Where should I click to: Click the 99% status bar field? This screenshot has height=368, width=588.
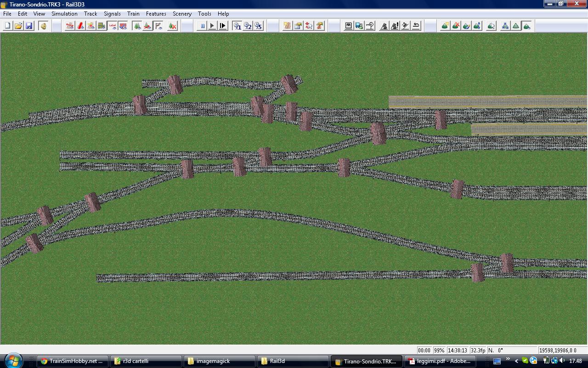pyautogui.click(x=439, y=351)
